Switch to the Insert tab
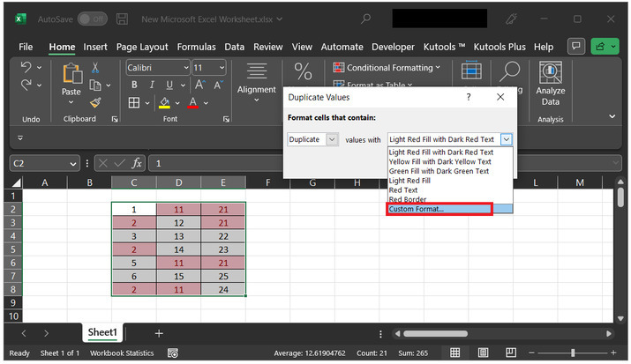Screen dimensions: 631x364 click(95, 47)
